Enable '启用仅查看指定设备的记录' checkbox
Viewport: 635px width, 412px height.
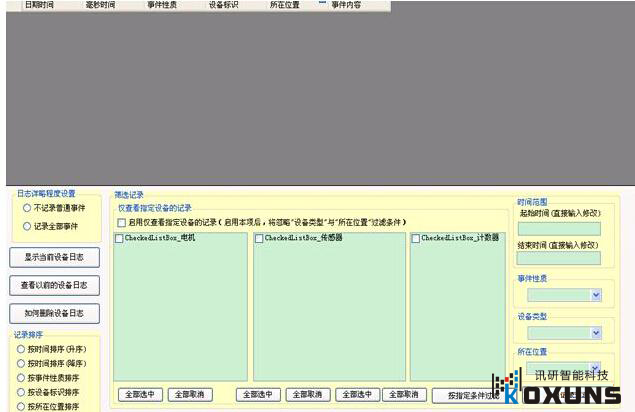(122, 222)
